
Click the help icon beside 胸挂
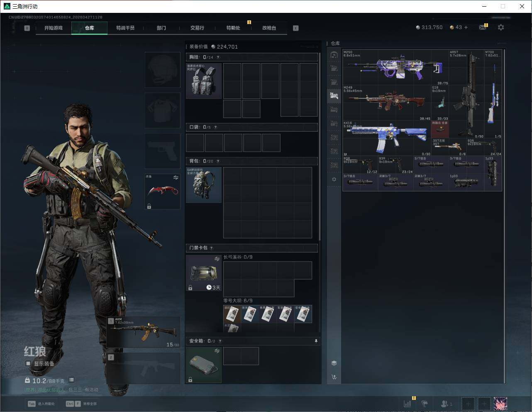click(218, 57)
